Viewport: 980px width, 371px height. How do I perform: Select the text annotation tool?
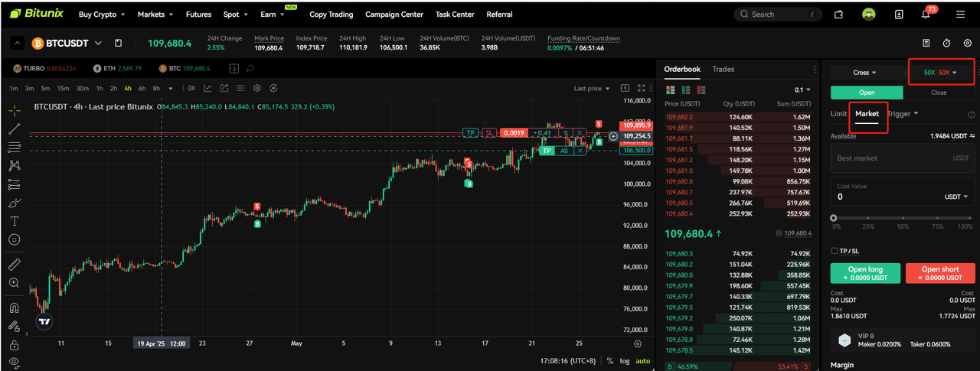coord(14,221)
